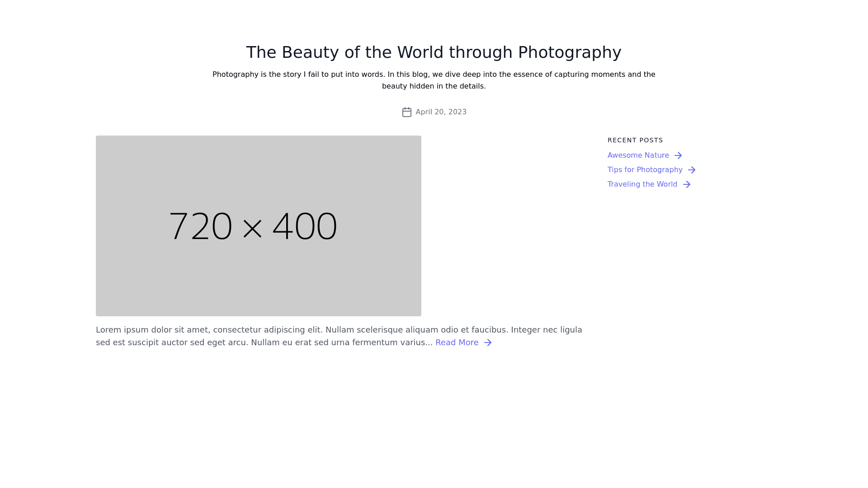Click the arrow icon after Tips for Photography

tap(691, 170)
